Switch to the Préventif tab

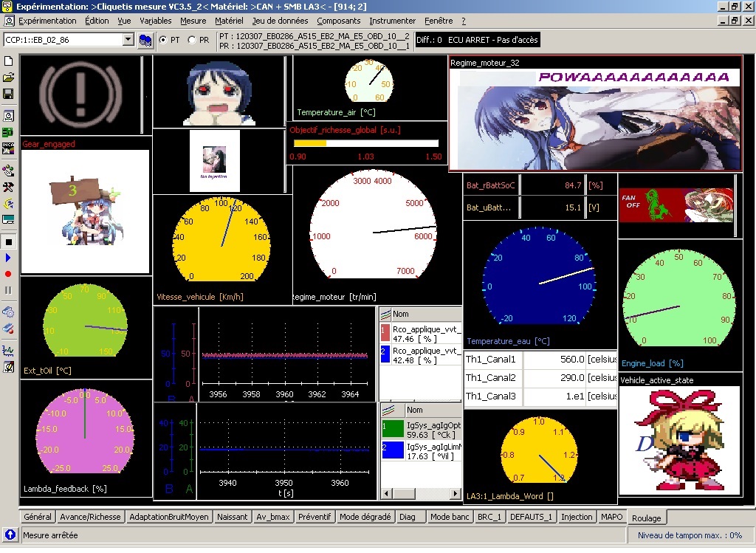(x=315, y=517)
